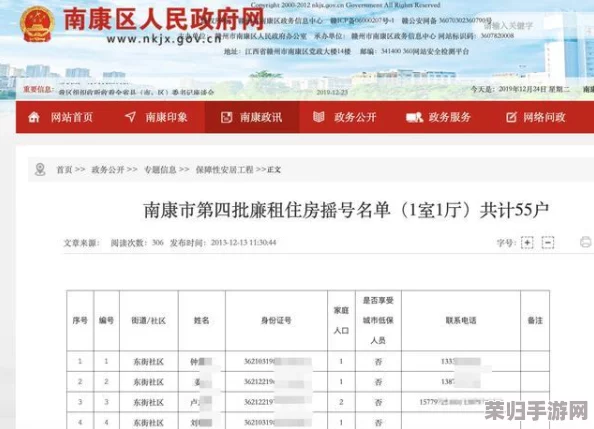Screen dimensions: 594x429
Task: Click the 家庭人口 column header
Action: point(341,321)
